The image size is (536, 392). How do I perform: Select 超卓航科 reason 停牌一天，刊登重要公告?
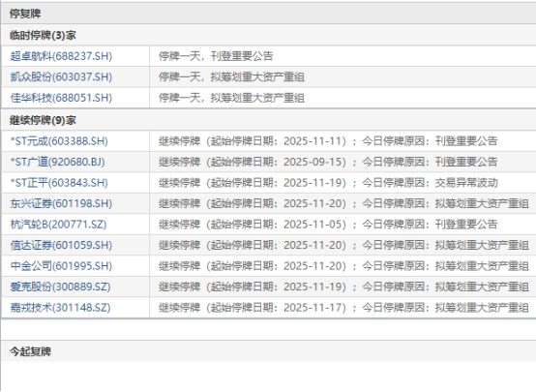[x=216, y=56]
